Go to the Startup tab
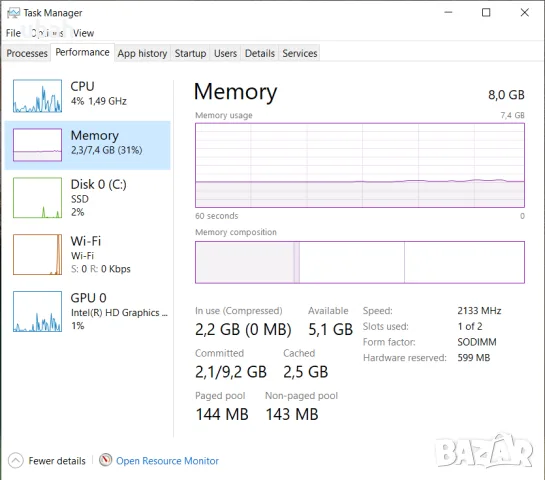The image size is (545, 480). click(190, 53)
